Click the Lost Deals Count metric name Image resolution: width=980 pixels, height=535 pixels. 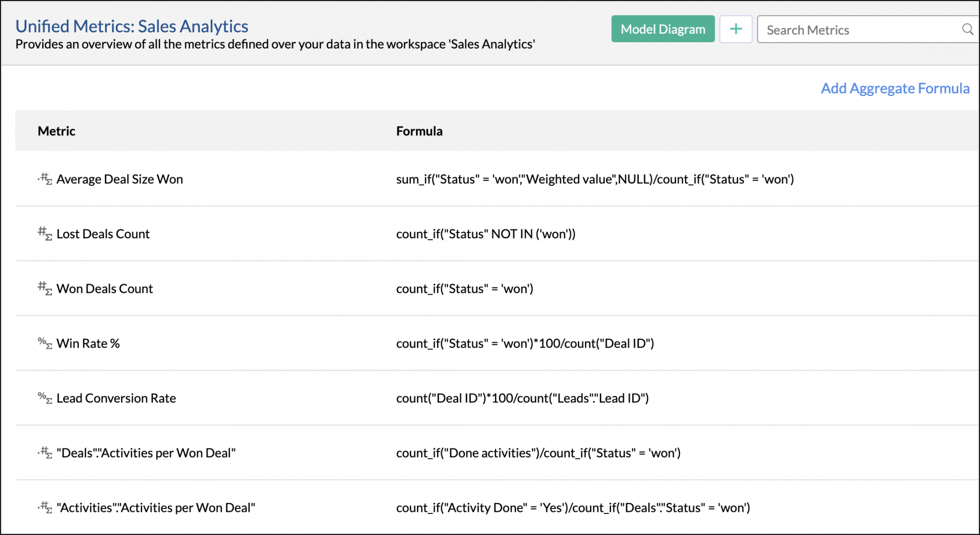point(103,233)
